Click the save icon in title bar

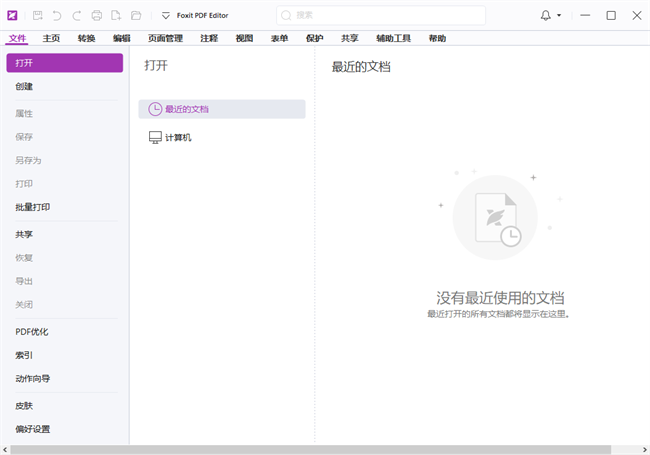tap(38, 16)
